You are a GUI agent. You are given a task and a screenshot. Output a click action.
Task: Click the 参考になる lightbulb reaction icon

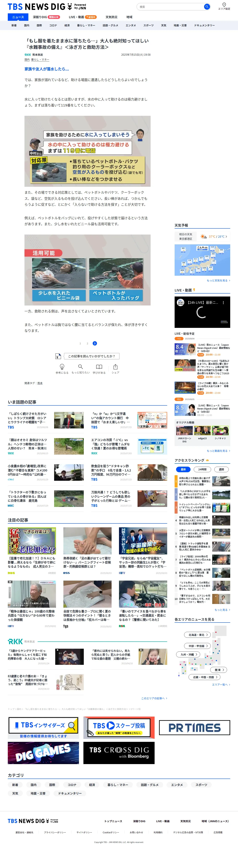[x=62, y=367]
